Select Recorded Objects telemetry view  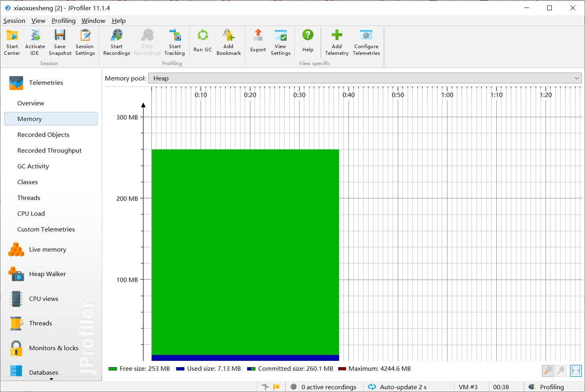pos(43,135)
